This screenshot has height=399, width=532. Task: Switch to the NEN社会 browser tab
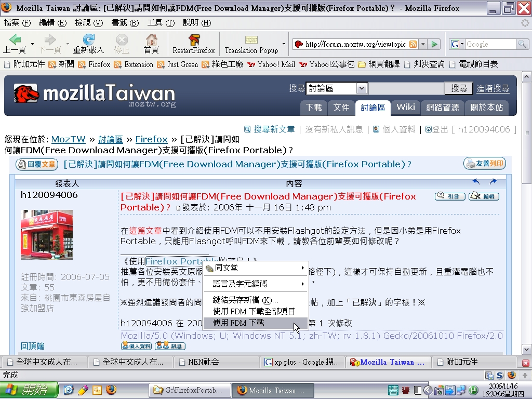point(216,362)
